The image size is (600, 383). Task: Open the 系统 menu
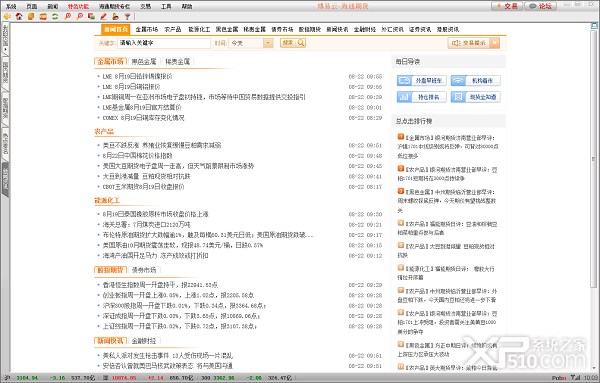11,7
